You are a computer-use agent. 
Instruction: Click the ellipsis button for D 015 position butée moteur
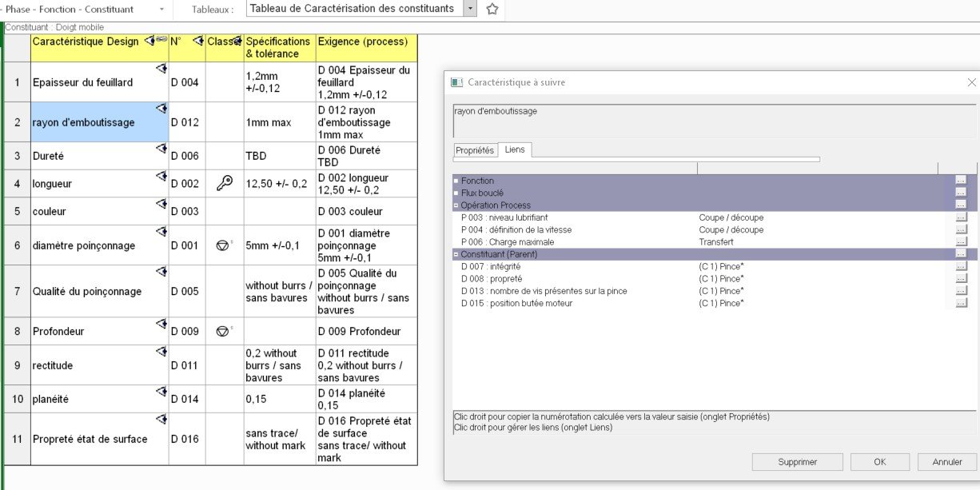tap(961, 303)
